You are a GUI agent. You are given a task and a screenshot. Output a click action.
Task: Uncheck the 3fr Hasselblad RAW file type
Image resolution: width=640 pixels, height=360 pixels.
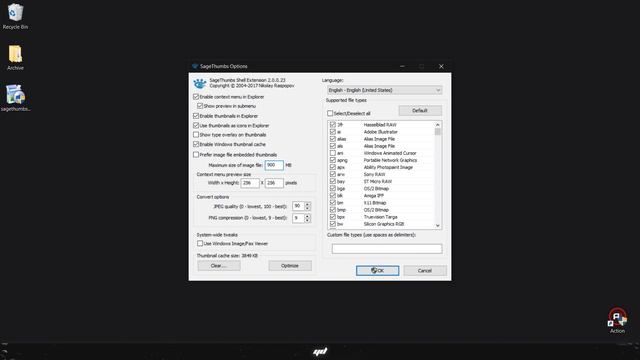pos(333,124)
